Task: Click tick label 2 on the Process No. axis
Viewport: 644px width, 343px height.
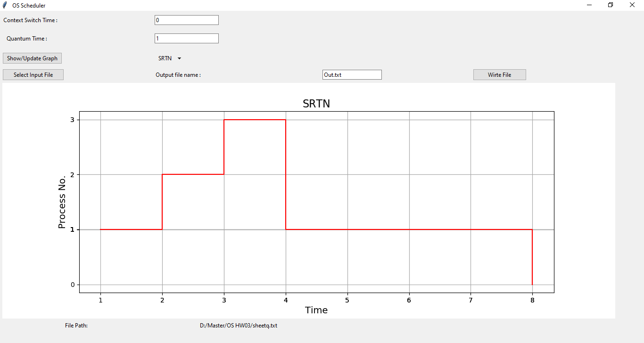Action: [x=73, y=175]
